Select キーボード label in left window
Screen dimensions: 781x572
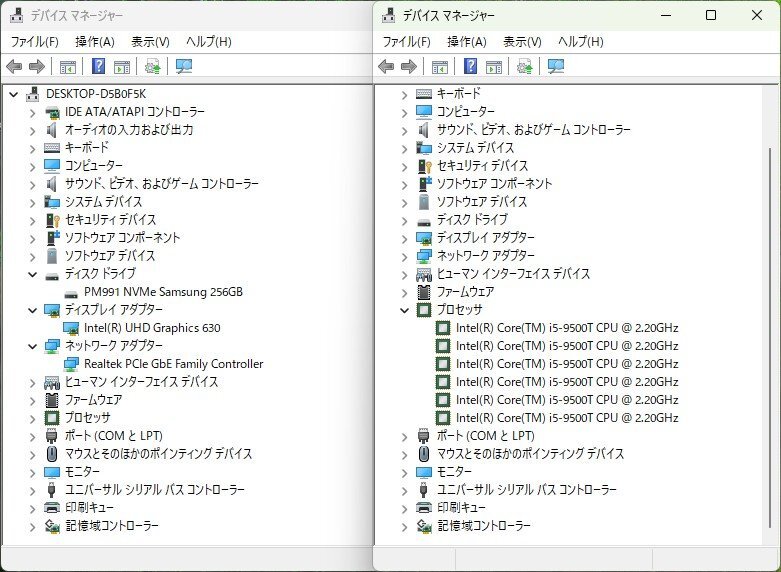[87, 148]
